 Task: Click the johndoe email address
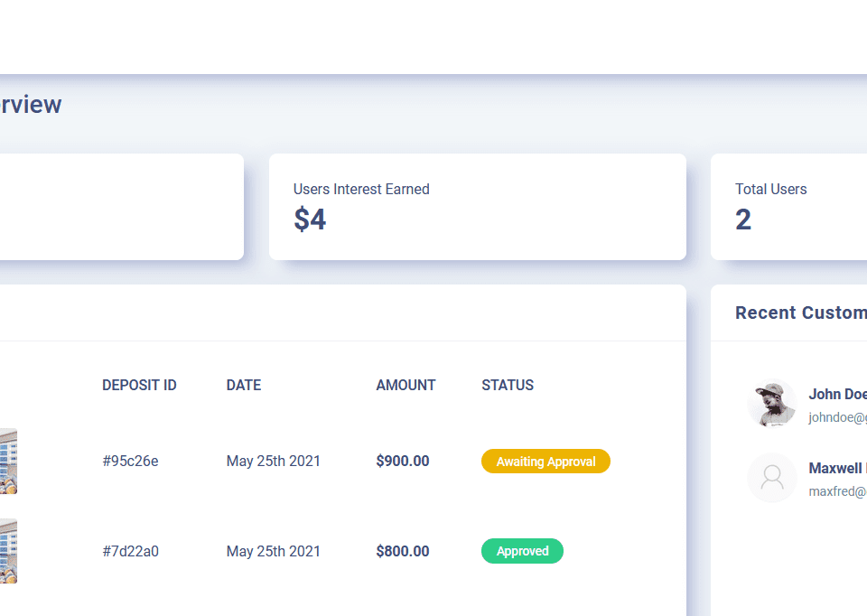837,418
